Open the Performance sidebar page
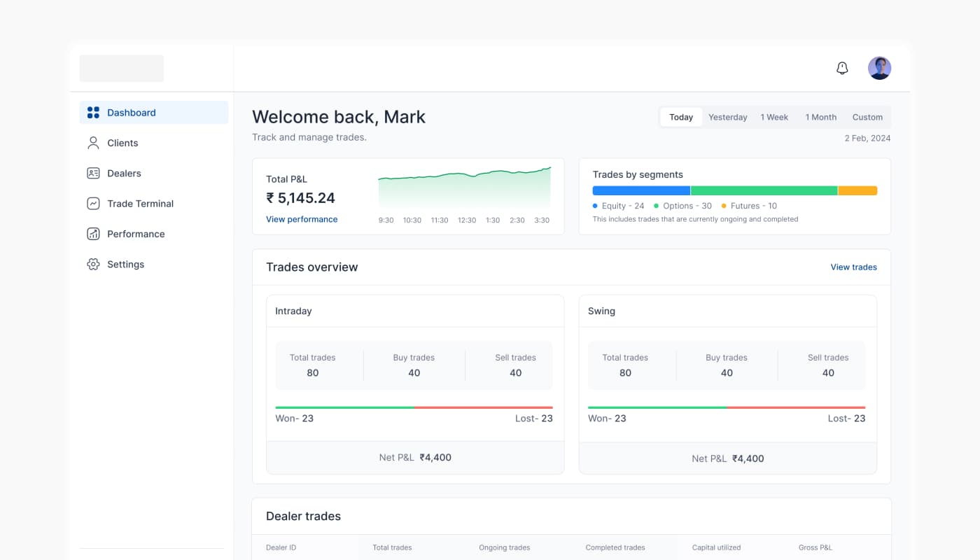The width and height of the screenshot is (980, 560). pos(154,234)
